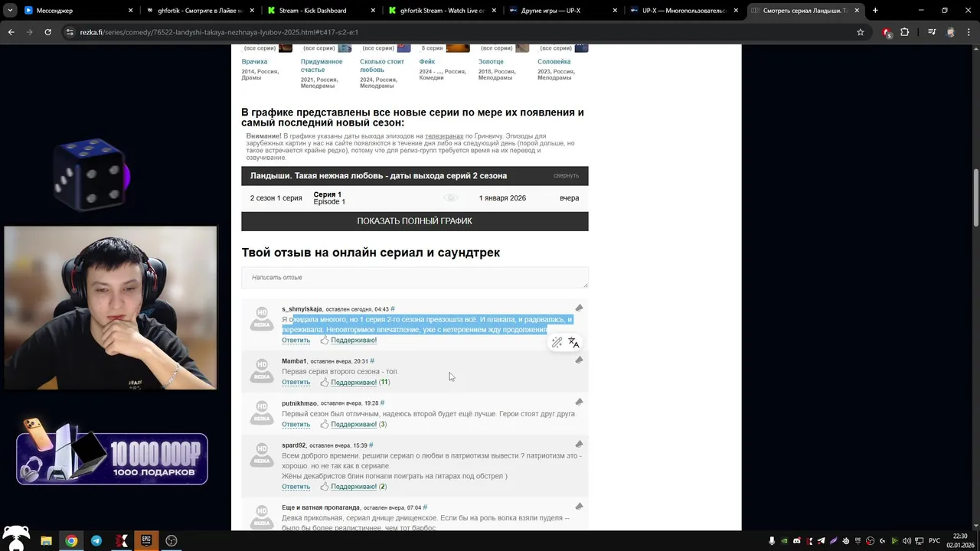Open the Chrome three-dot menu
The image size is (980, 551).
(969, 32)
